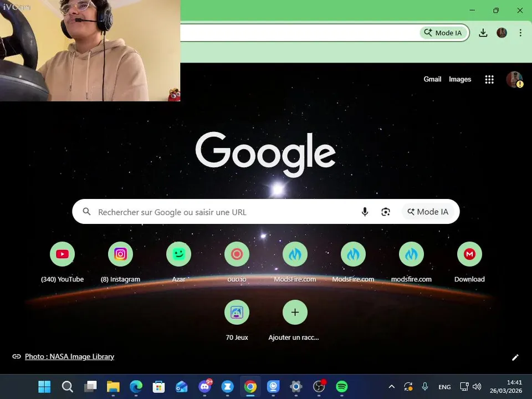Open Task View on taskbar
This screenshot has width=532, height=399.
90,386
